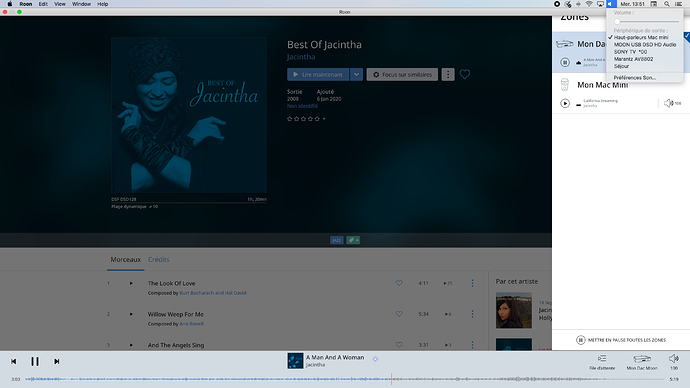This screenshot has width=690, height=388.
Task: Play The Look Of Love track
Action: pyautogui.click(x=131, y=283)
